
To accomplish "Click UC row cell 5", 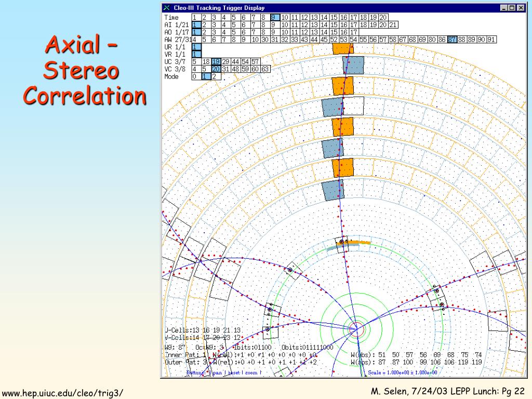I will pyautogui.click(x=196, y=62).
